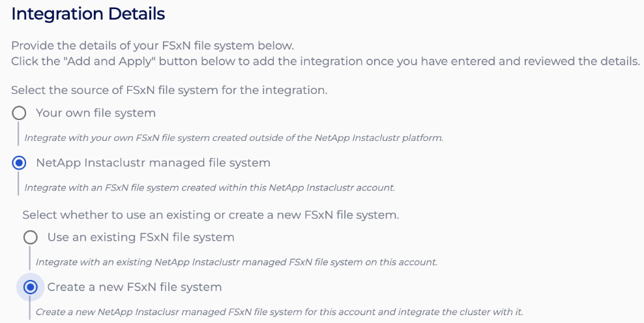The height and width of the screenshot is (323, 644).
Task: Click the "Create a new NetApp Instaclusr managed" description
Action: (x=279, y=312)
